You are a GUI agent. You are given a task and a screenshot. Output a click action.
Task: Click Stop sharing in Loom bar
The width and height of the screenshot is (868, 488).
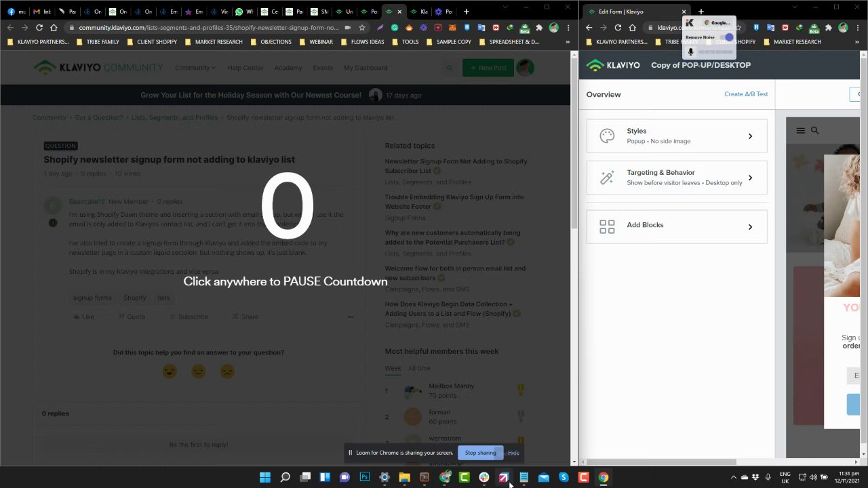pos(480,453)
